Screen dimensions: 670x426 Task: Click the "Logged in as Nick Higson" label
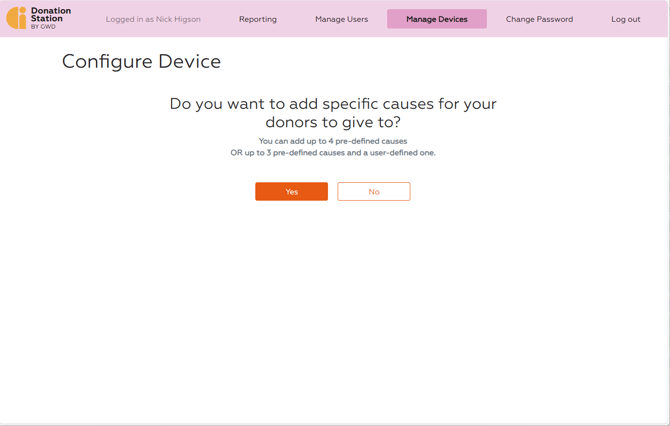tap(153, 19)
